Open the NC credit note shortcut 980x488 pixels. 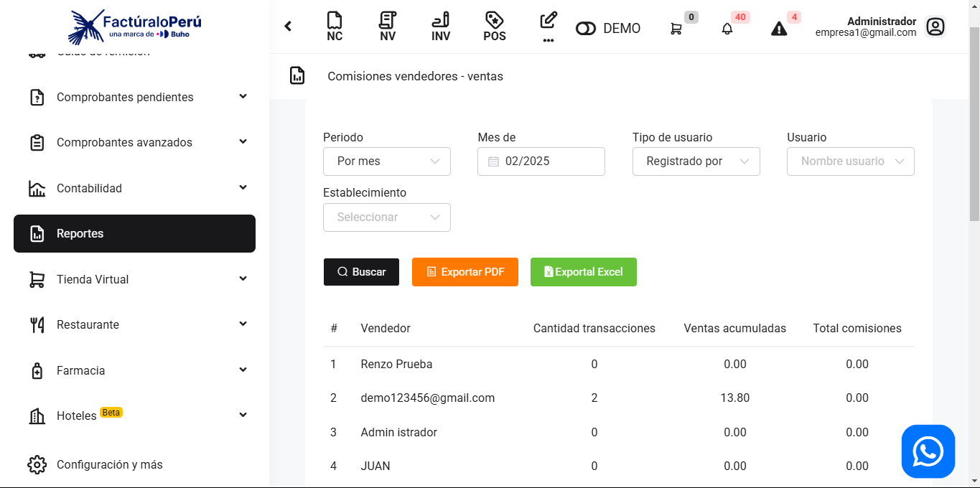(335, 27)
